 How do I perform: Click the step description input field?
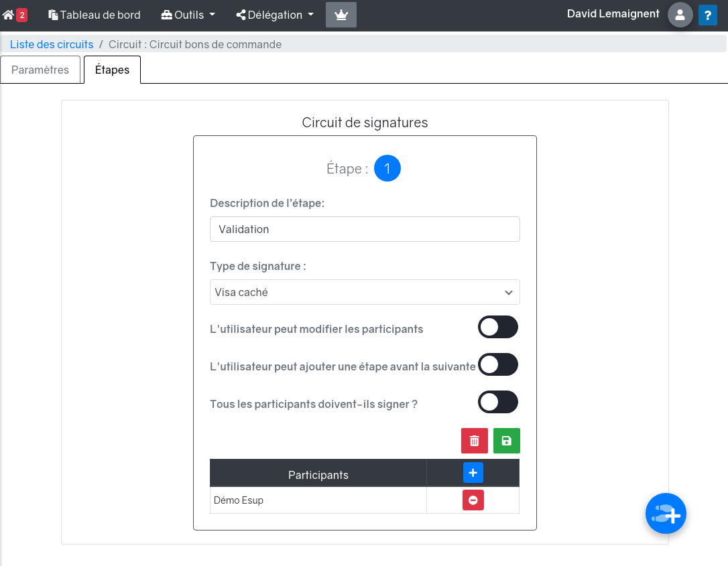click(x=365, y=229)
